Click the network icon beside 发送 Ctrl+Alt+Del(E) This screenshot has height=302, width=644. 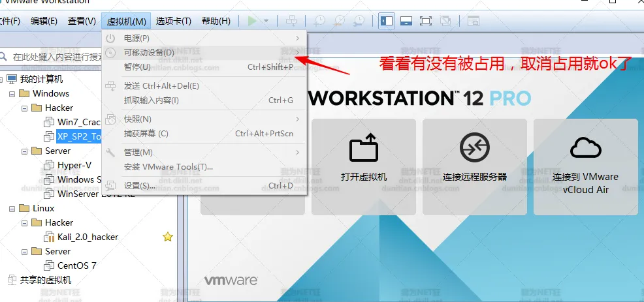pyautogui.click(x=110, y=86)
